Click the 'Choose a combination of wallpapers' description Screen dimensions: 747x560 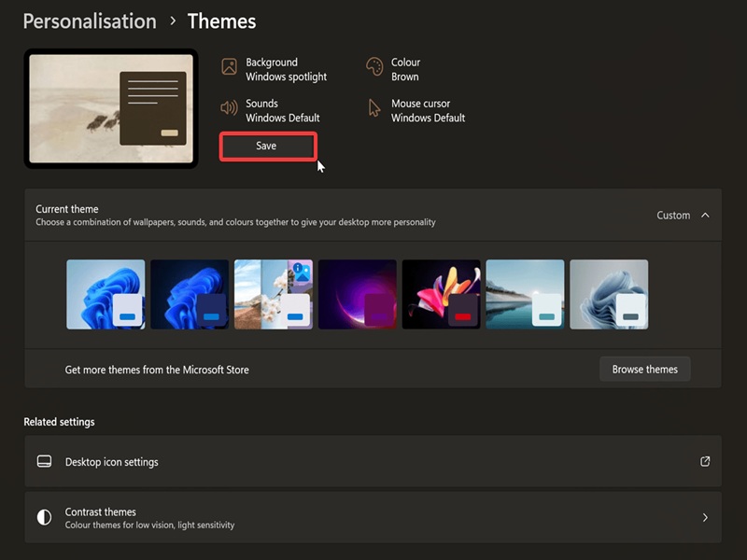(235, 222)
